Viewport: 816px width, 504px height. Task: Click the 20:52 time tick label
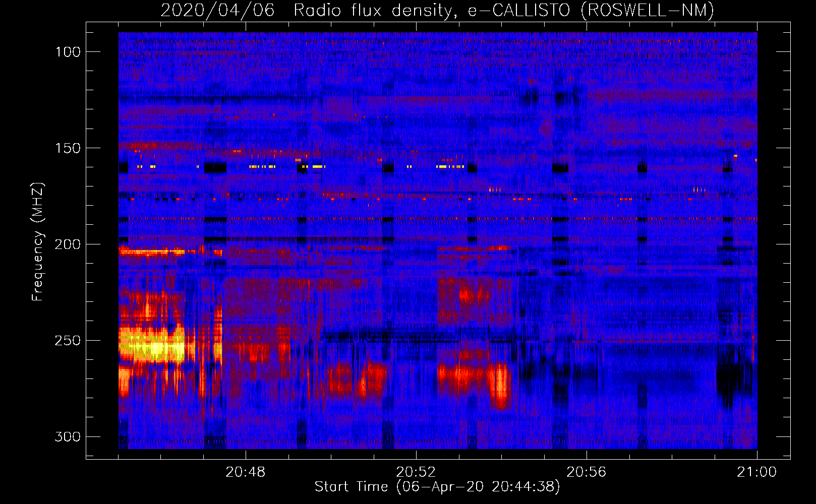(416, 472)
